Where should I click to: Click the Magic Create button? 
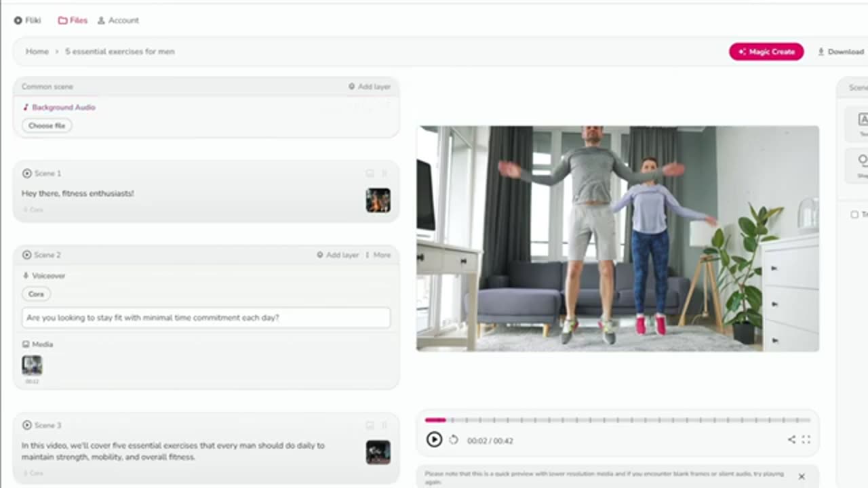click(766, 52)
